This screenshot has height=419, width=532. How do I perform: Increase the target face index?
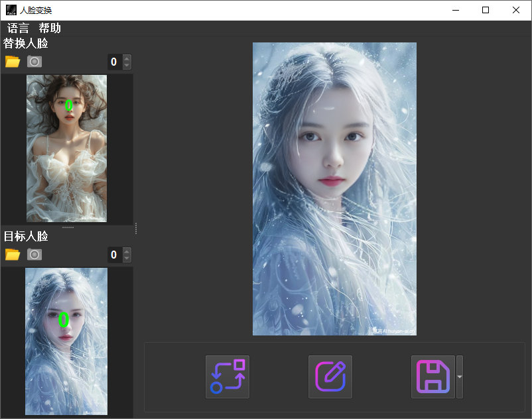pyautogui.click(x=128, y=251)
